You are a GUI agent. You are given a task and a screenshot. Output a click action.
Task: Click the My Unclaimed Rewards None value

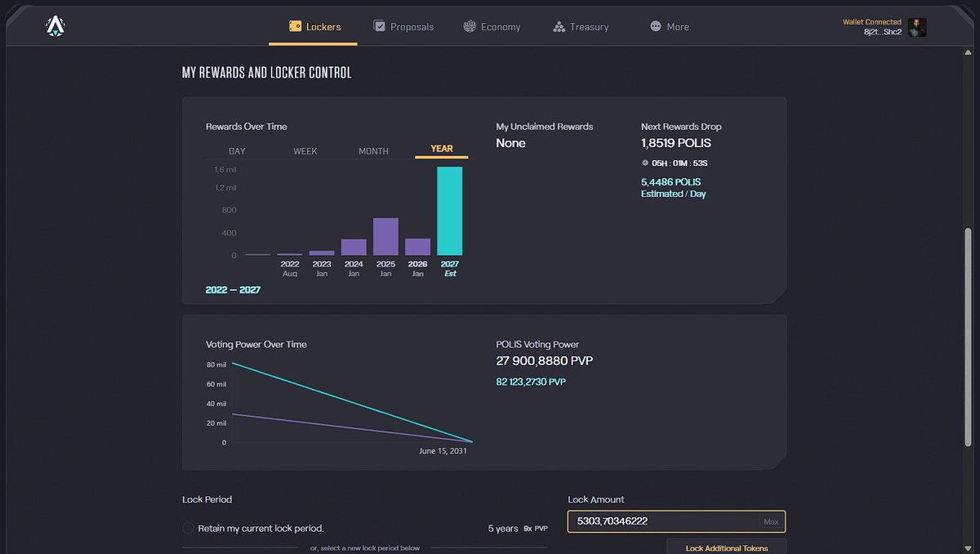(x=510, y=143)
